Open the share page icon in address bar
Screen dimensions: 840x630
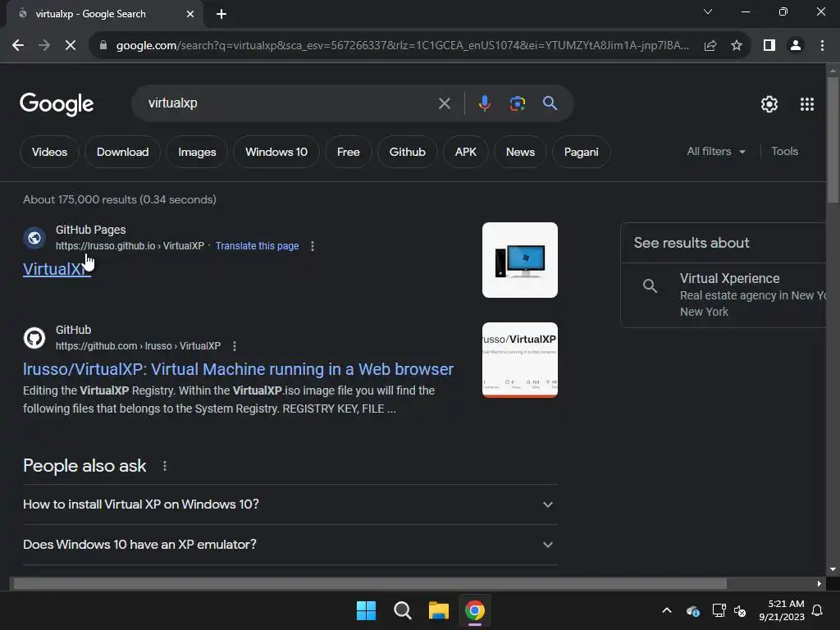pos(710,46)
